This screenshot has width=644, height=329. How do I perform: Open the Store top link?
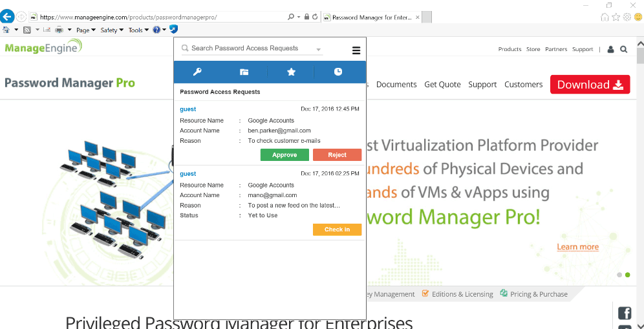pyautogui.click(x=533, y=49)
